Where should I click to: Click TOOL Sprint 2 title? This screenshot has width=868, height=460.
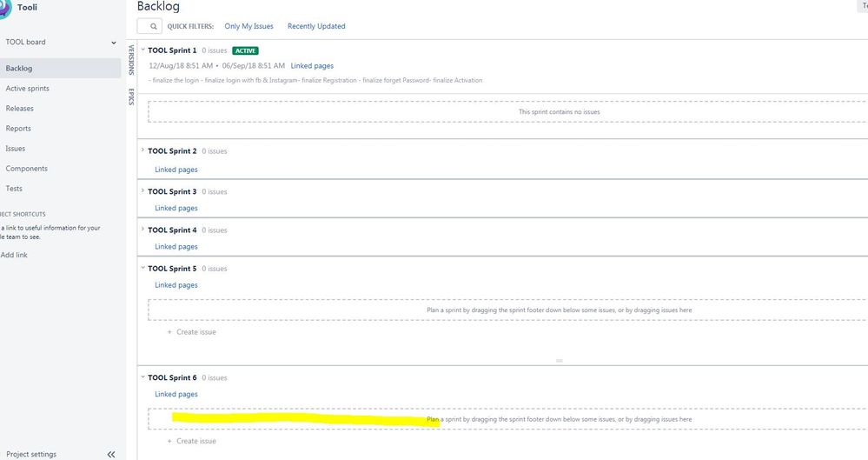172,150
